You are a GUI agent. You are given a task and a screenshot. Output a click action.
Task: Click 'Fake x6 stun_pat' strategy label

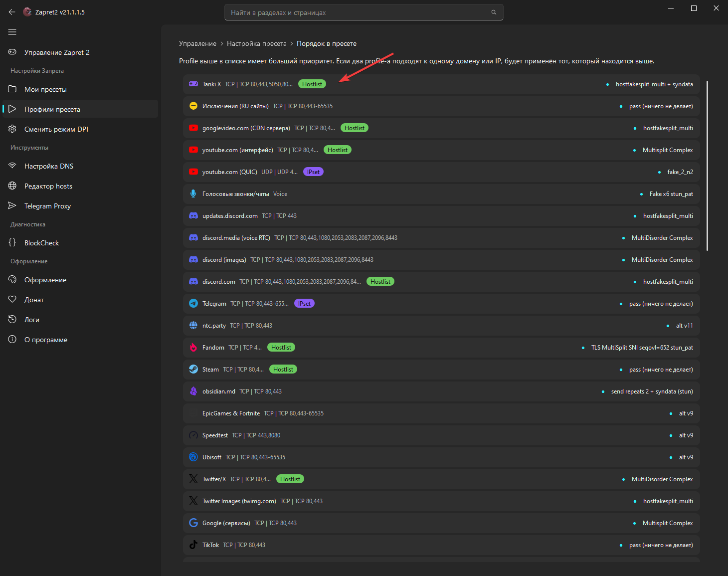(671, 194)
